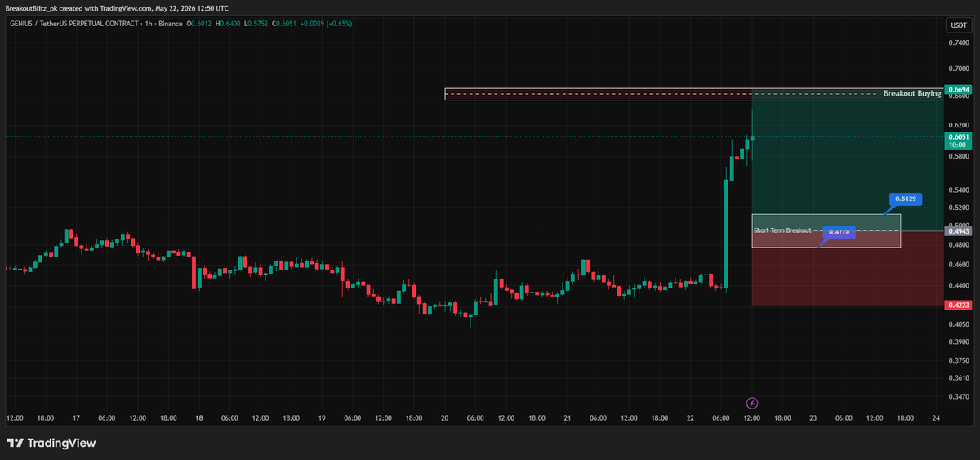Click the green long position profit zone

tap(847, 159)
